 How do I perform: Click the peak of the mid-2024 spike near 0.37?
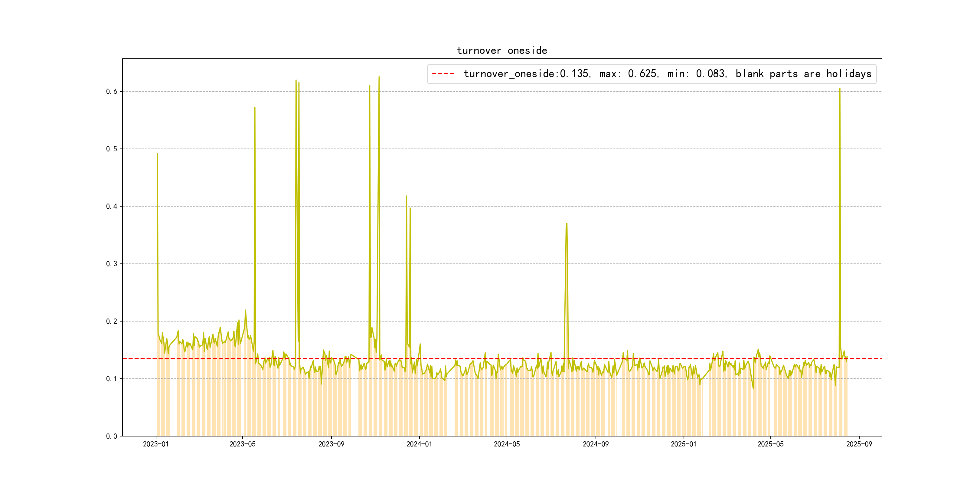coord(567,224)
